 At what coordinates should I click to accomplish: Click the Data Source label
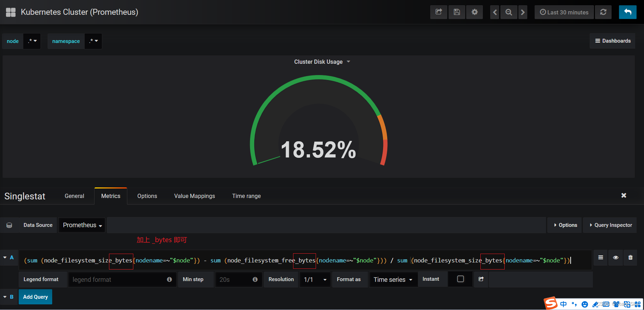(x=38, y=225)
